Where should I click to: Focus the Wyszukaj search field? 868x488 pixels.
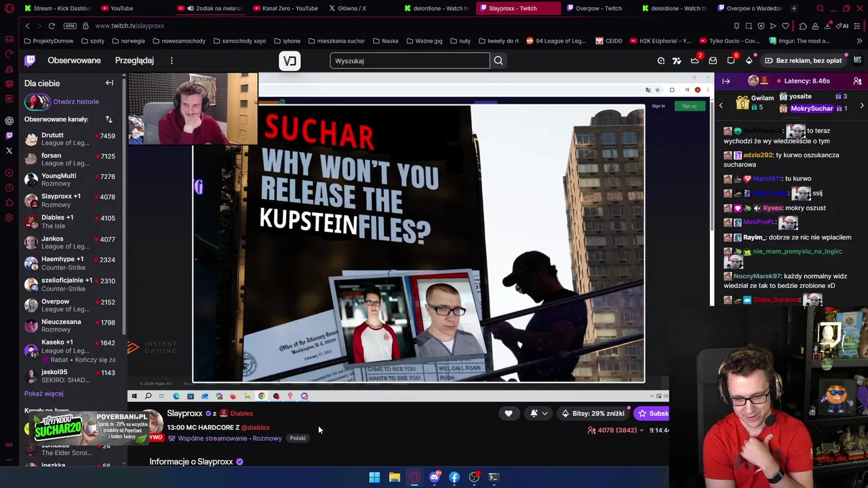click(x=410, y=61)
